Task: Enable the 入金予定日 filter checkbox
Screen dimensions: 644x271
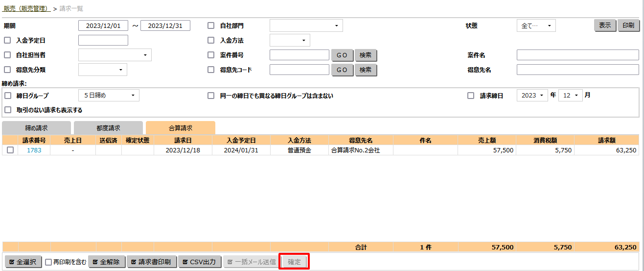Action: point(7,40)
